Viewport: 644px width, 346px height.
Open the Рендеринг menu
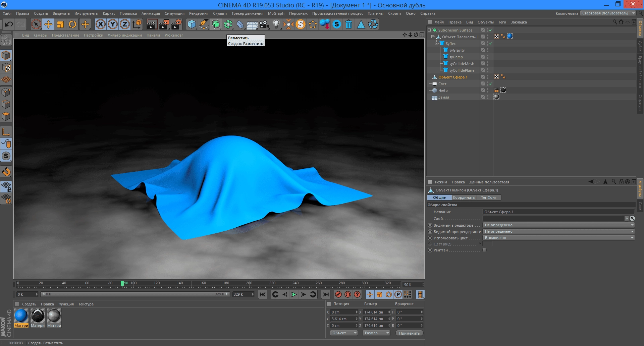pyautogui.click(x=199, y=13)
